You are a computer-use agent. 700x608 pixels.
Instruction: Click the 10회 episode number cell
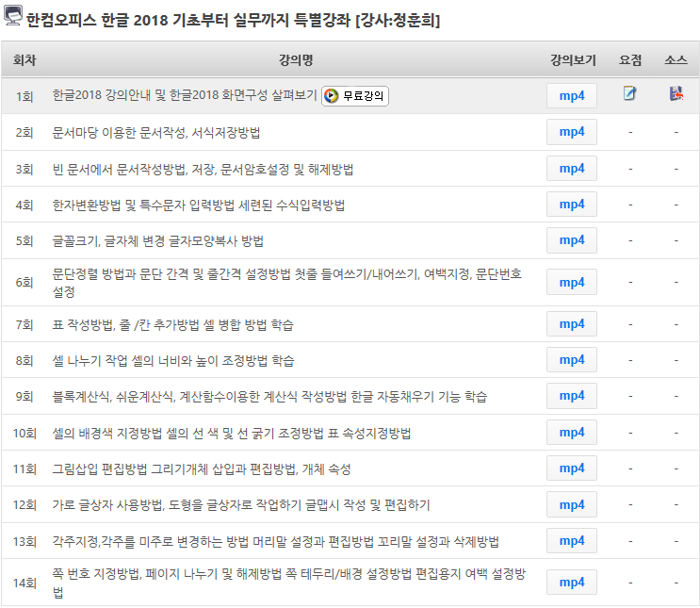pyautogui.click(x=24, y=434)
